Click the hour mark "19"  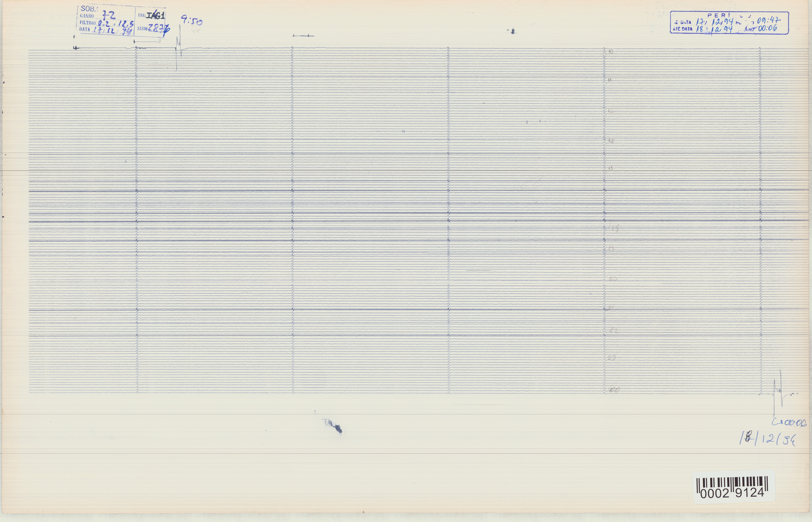pos(611,249)
